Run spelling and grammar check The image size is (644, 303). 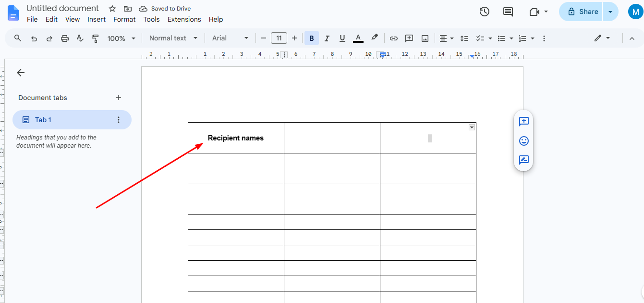[80, 38]
